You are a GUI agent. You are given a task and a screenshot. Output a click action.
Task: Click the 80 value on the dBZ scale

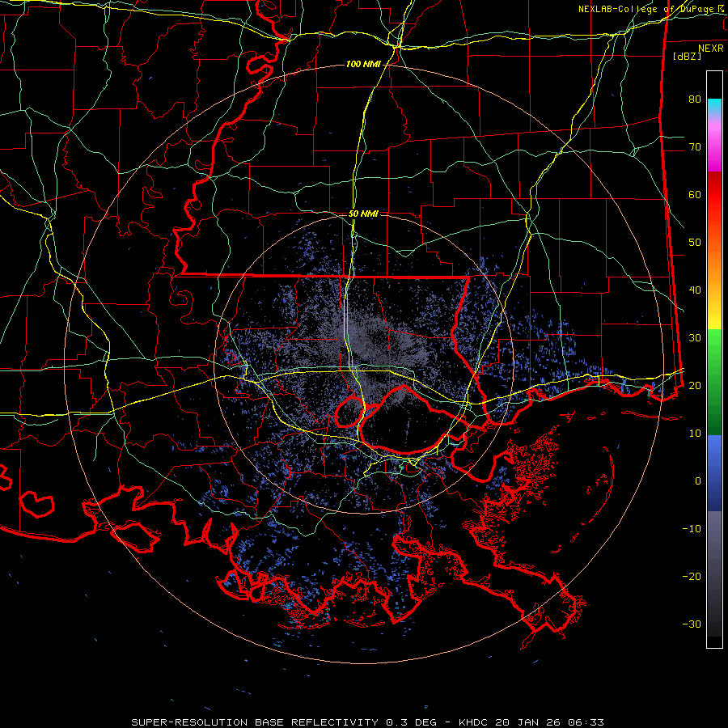(695, 99)
